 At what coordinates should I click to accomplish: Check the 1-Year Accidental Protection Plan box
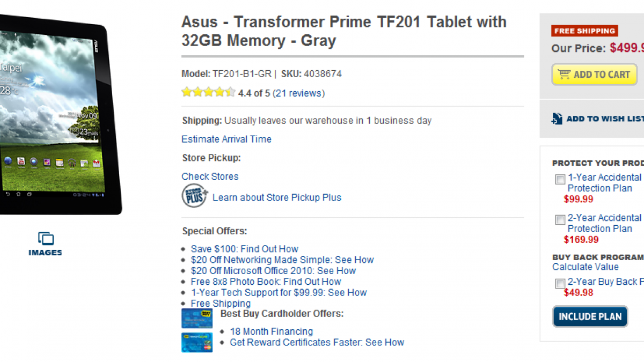[560, 179]
